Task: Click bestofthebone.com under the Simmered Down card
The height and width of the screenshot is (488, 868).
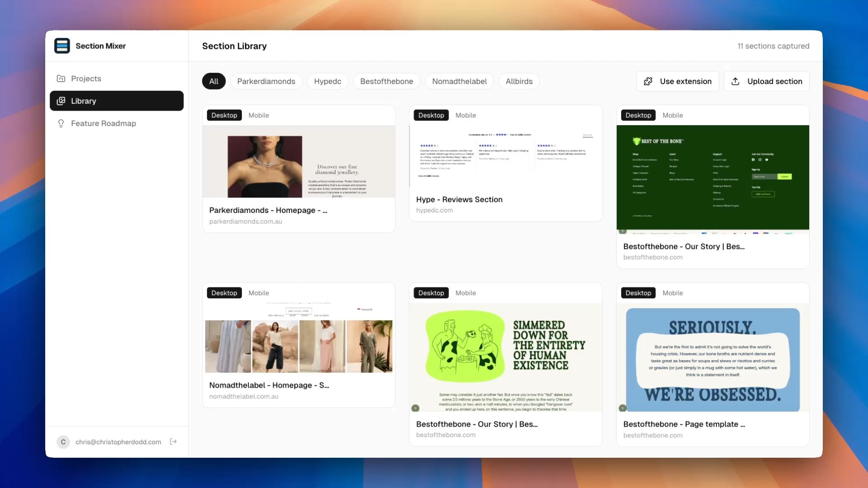Action: 446,435
